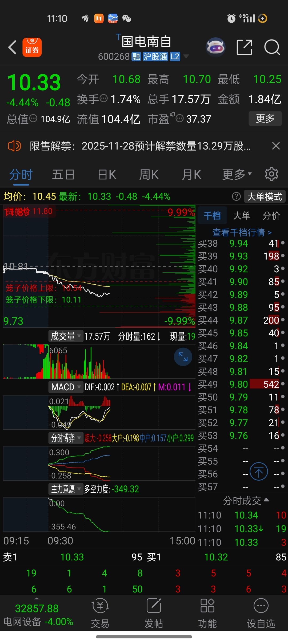Open 电网设备 sector index

[x=38, y=622]
